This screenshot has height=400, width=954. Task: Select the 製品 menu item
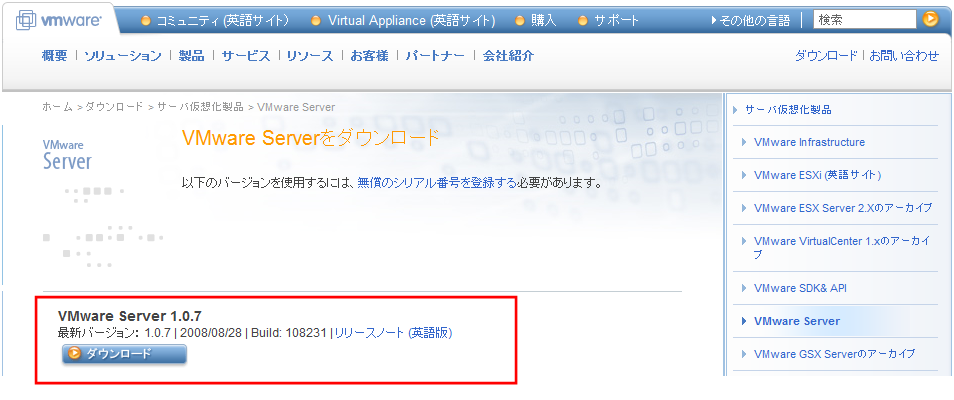point(192,56)
